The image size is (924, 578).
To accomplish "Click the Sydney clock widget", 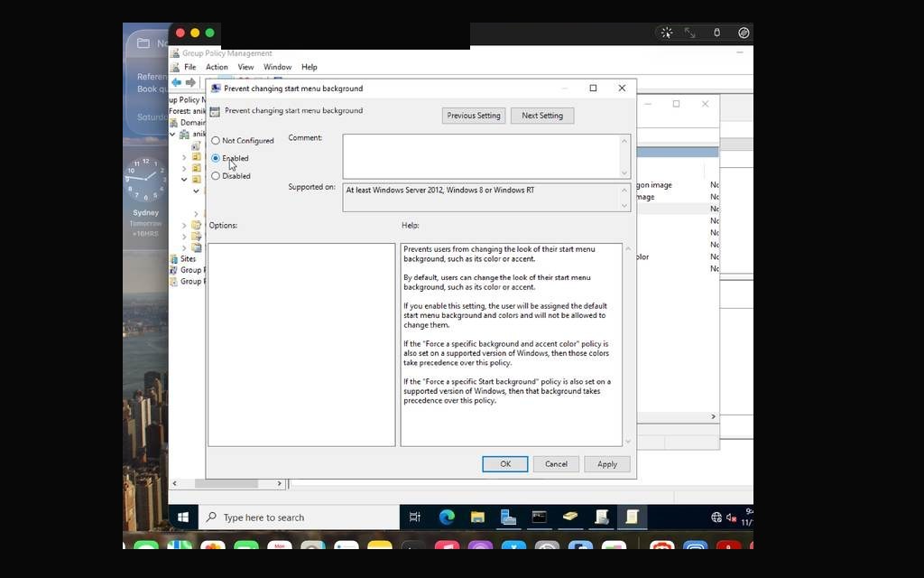I will [x=144, y=198].
